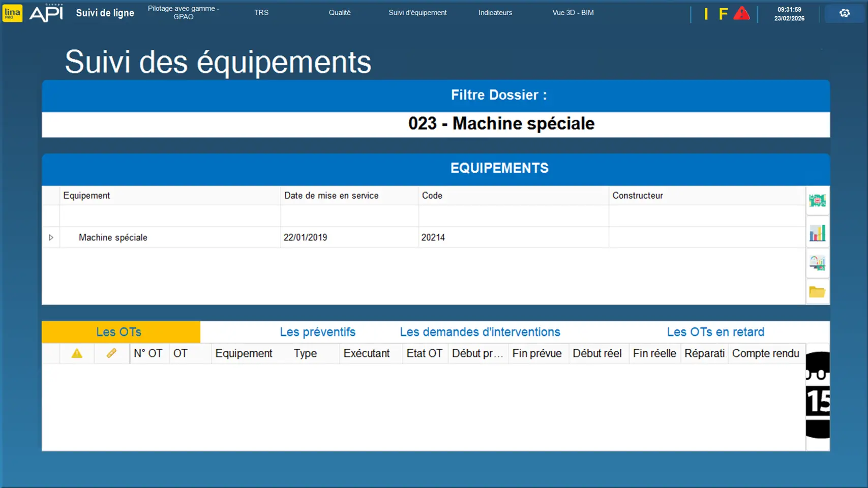The image size is (868, 488).
Task: Click the Equipement filter cell under header
Action: click(x=169, y=216)
